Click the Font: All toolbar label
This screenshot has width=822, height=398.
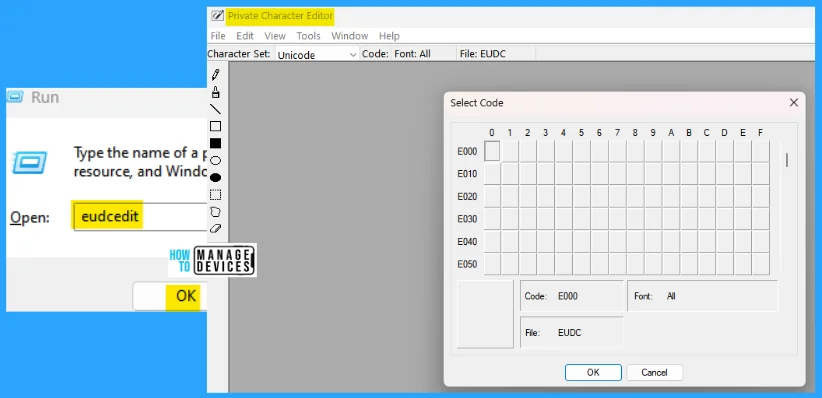(x=412, y=54)
